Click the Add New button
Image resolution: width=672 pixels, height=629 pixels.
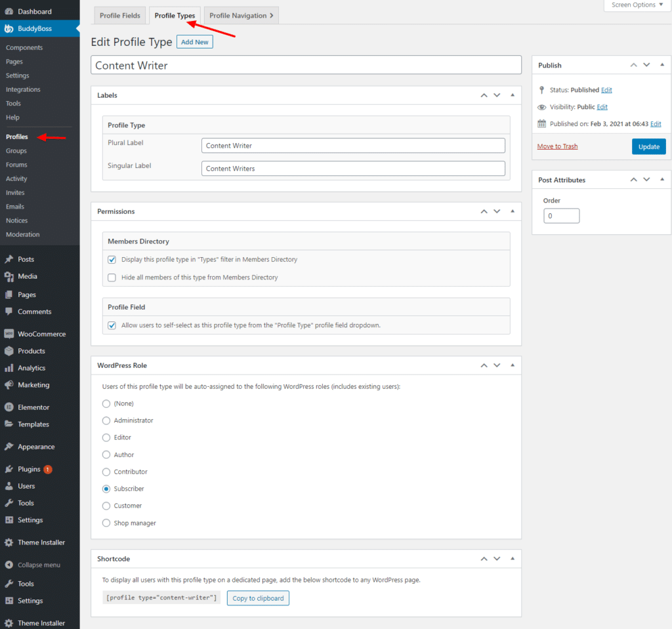[194, 42]
